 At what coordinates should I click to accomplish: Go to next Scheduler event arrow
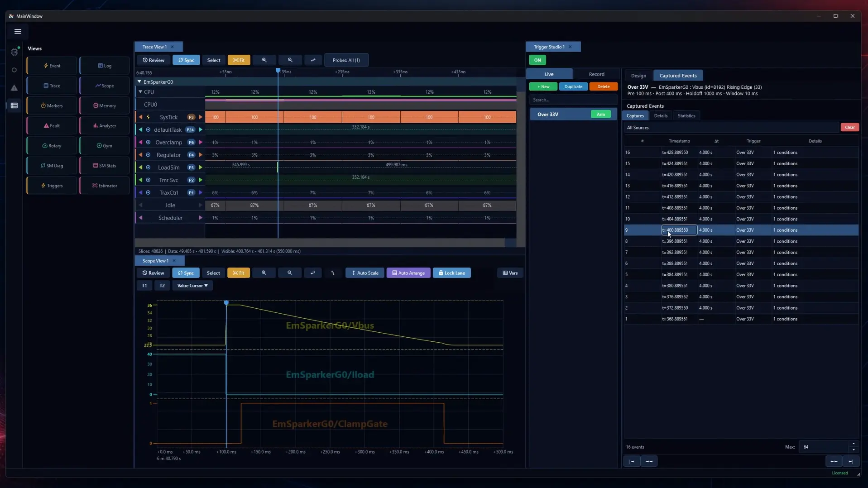click(x=201, y=218)
